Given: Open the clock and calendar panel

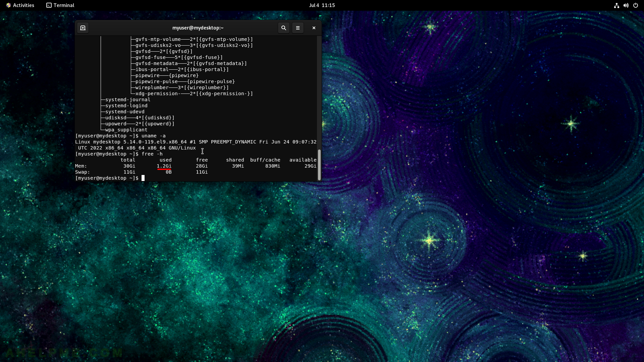Looking at the screenshot, I should 322,5.
